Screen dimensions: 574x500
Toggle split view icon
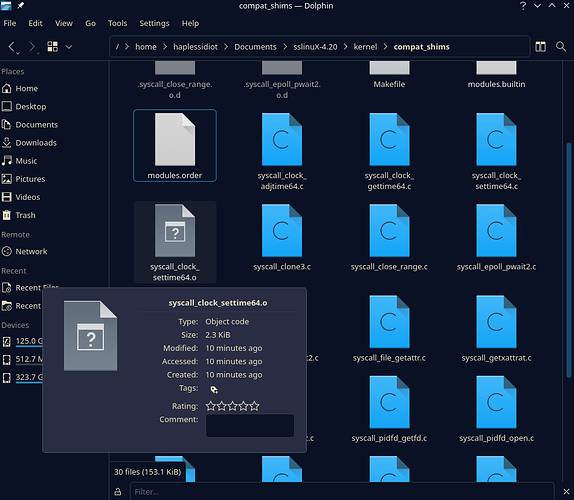(x=540, y=46)
